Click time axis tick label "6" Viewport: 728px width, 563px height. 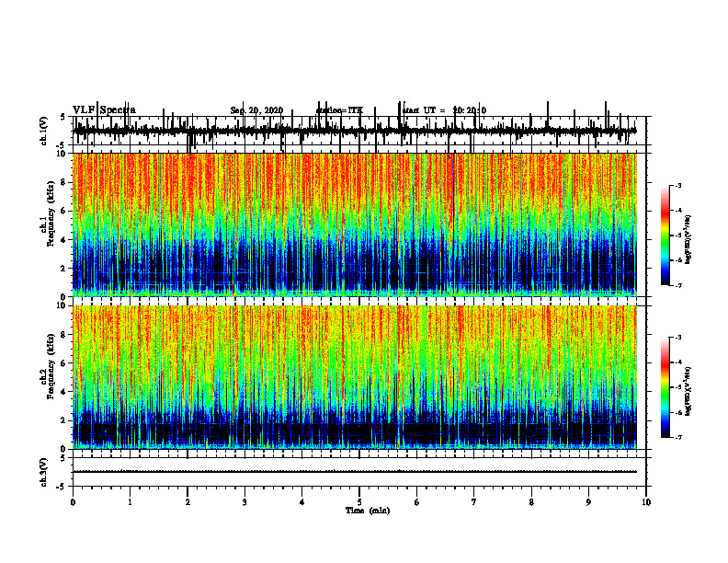click(417, 502)
